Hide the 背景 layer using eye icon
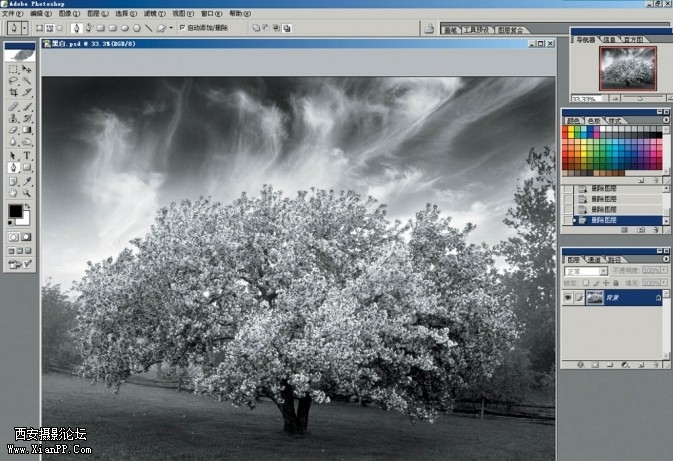673x461 pixels. 568,298
